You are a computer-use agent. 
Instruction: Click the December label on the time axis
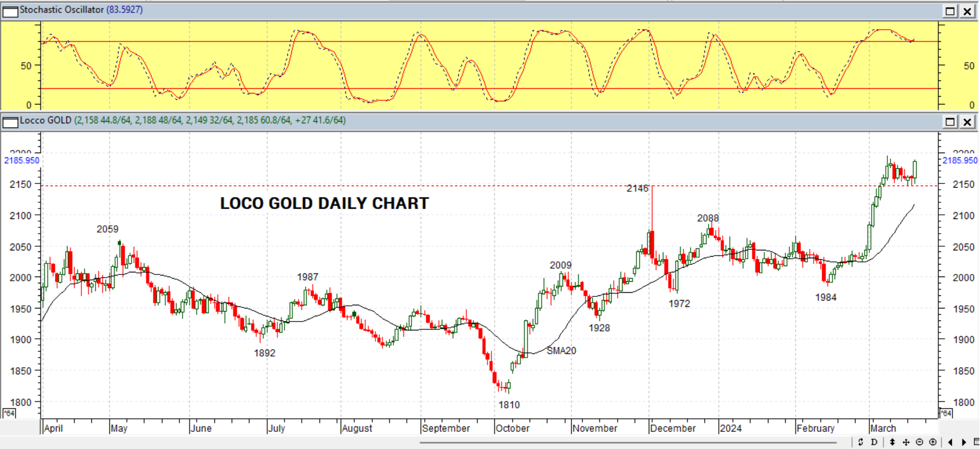pos(673,429)
